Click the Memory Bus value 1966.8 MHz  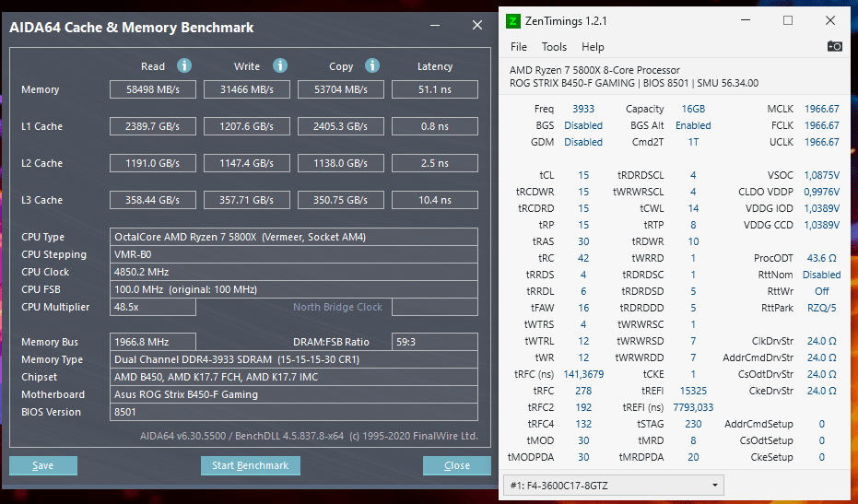153,342
